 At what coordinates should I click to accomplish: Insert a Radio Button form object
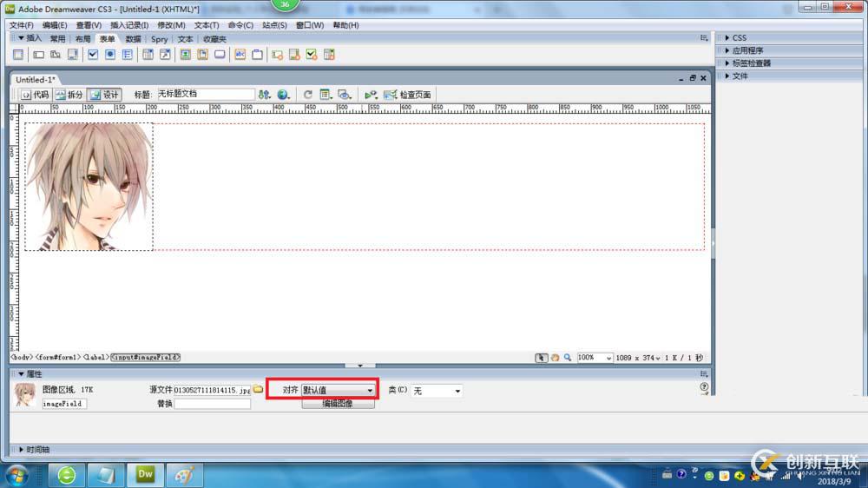pos(109,55)
